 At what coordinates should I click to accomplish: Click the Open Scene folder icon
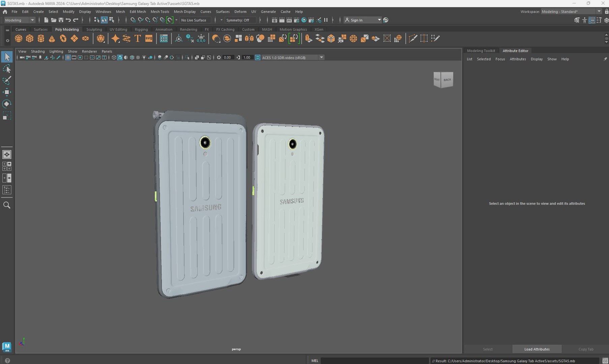click(54, 20)
